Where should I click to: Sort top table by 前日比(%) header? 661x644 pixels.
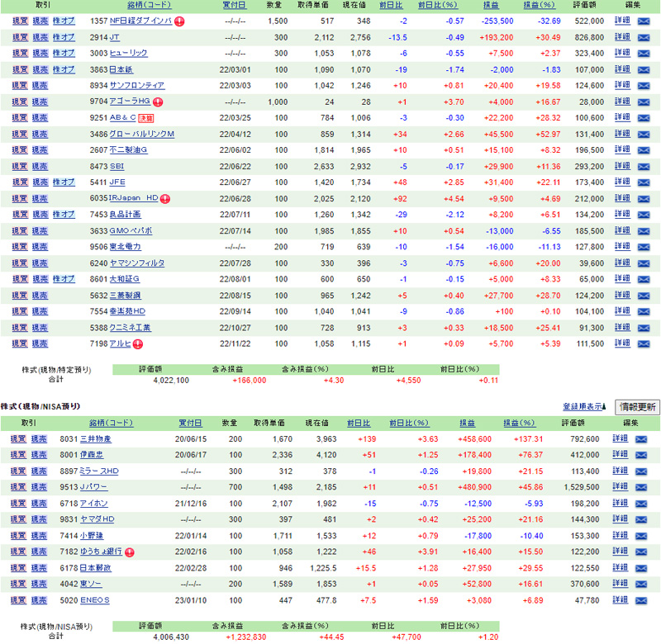pyautogui.click(x=438, y=5)
